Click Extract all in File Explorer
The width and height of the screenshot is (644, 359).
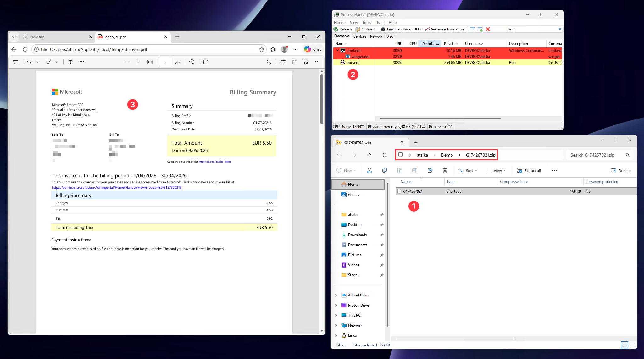click(x=529, y=170)
